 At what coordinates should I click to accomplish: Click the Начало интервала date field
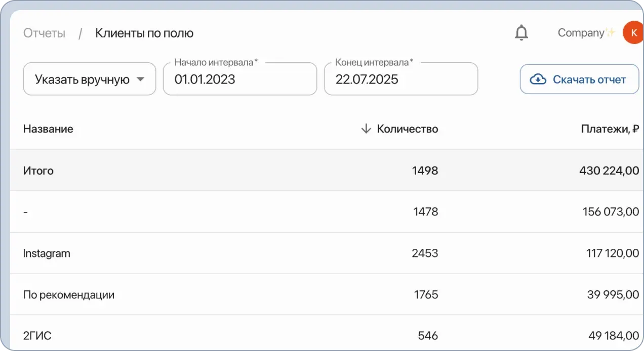pyautogui.click(x=239, y=79)
